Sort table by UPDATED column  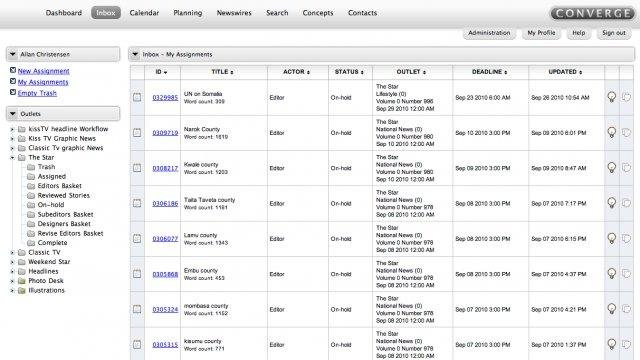(x=565, y=72)
